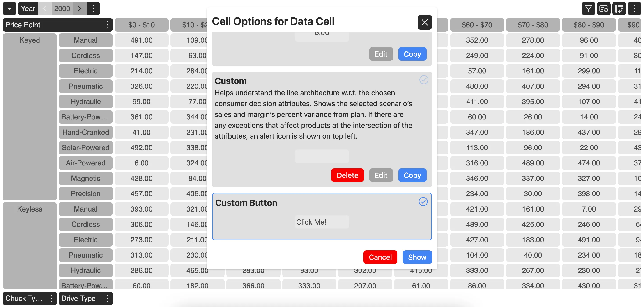Open the filter icon in the toolbar
The height and width of the screenshot is (307, 644).
[588, 9]
